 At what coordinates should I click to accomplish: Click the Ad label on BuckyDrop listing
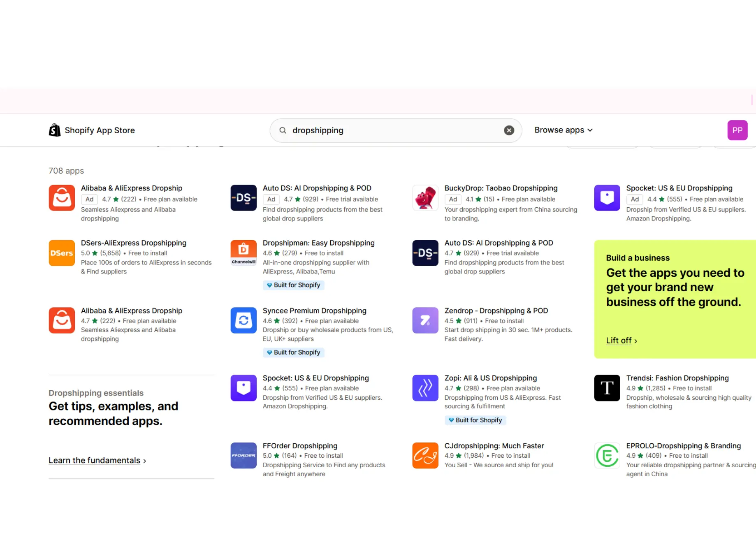point(453,199)
